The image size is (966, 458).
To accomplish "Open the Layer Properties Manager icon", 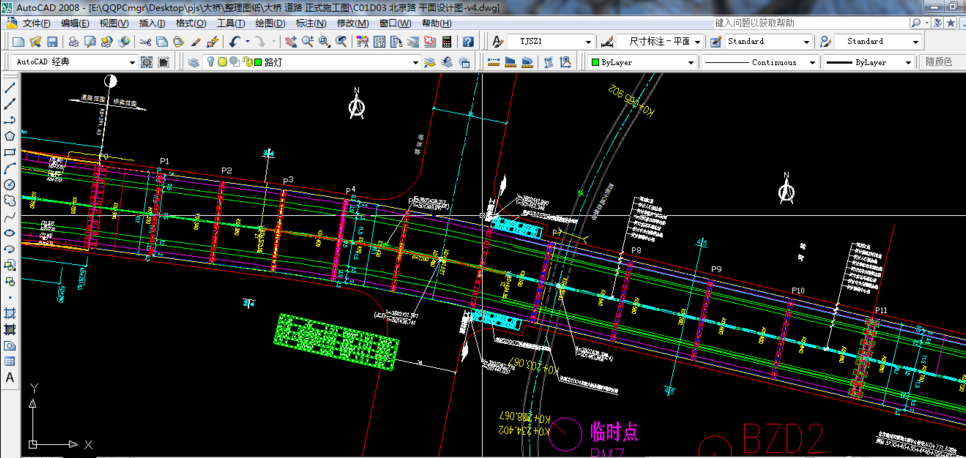I will click(x=194, y=62).
